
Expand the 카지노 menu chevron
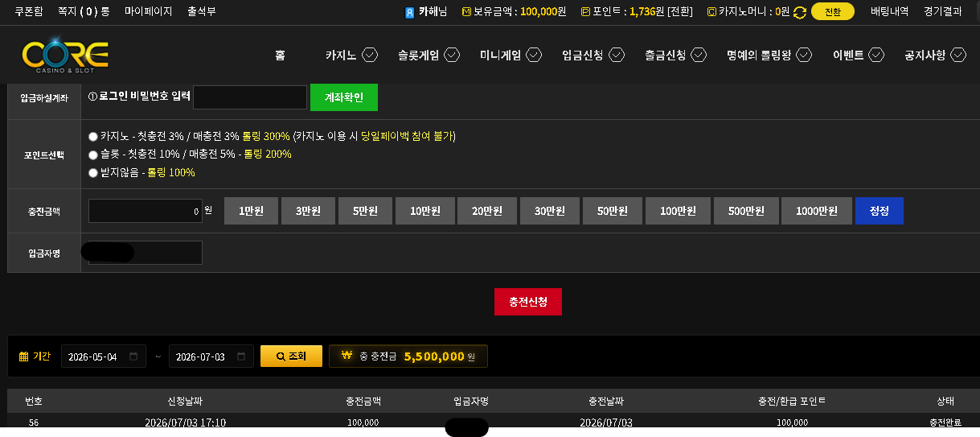coord(370,55)
